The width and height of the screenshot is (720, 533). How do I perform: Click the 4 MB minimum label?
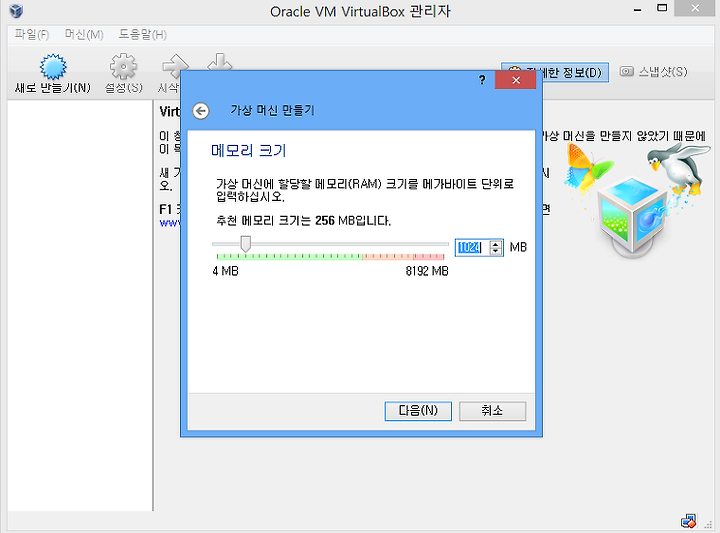225,271
